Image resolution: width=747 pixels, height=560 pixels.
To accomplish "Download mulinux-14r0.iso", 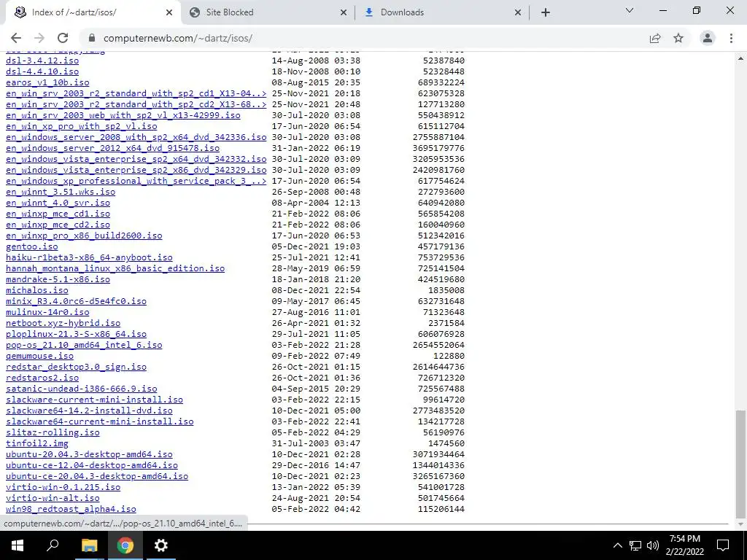I will tap(47, 312).
